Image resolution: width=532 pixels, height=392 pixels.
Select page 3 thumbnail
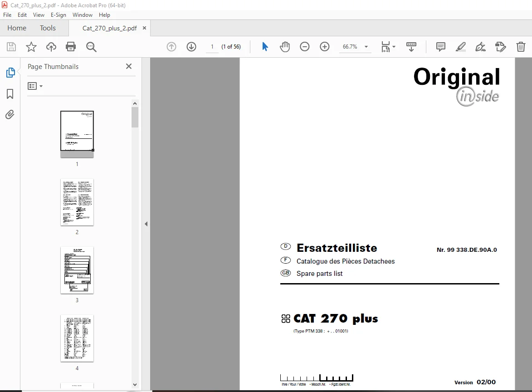(77, 270)
